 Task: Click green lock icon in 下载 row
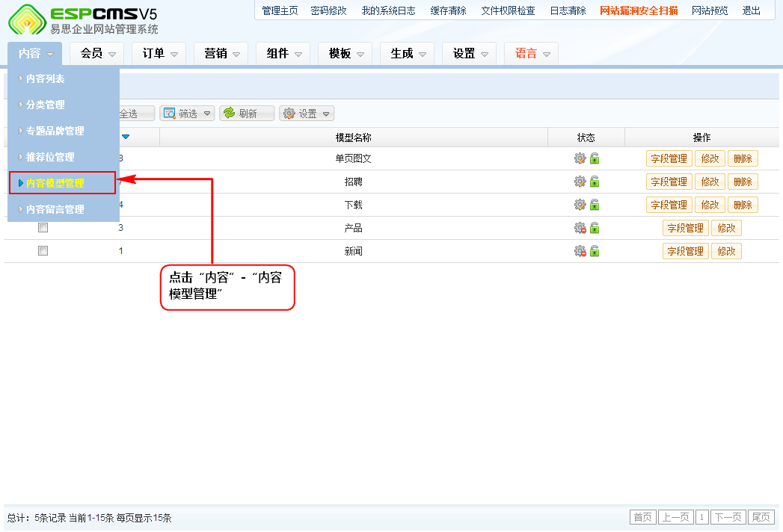point(595,205)
